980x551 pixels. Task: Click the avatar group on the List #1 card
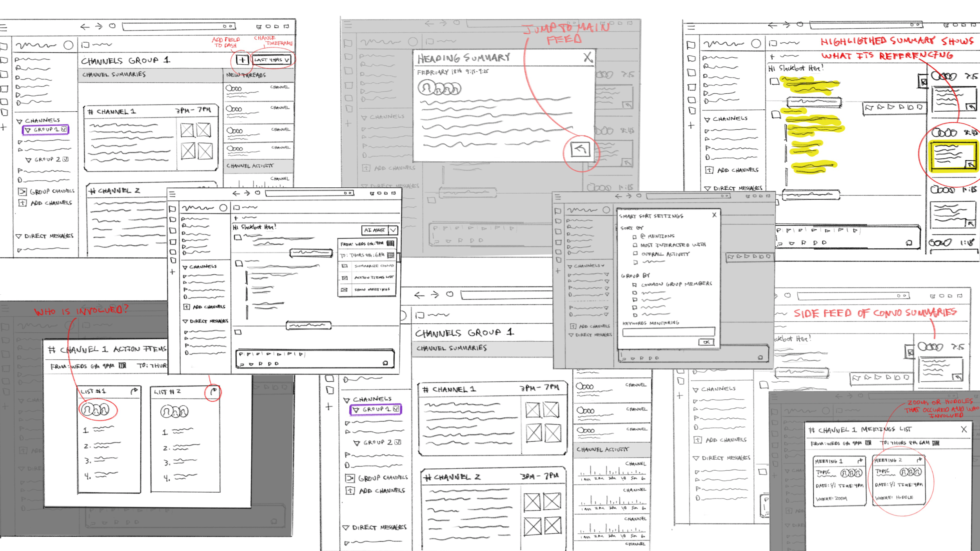click(94, 410)
